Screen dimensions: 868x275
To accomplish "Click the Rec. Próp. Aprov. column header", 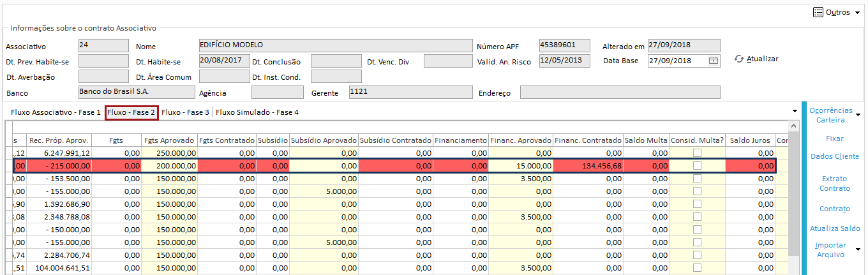I will tap(59, 140).
